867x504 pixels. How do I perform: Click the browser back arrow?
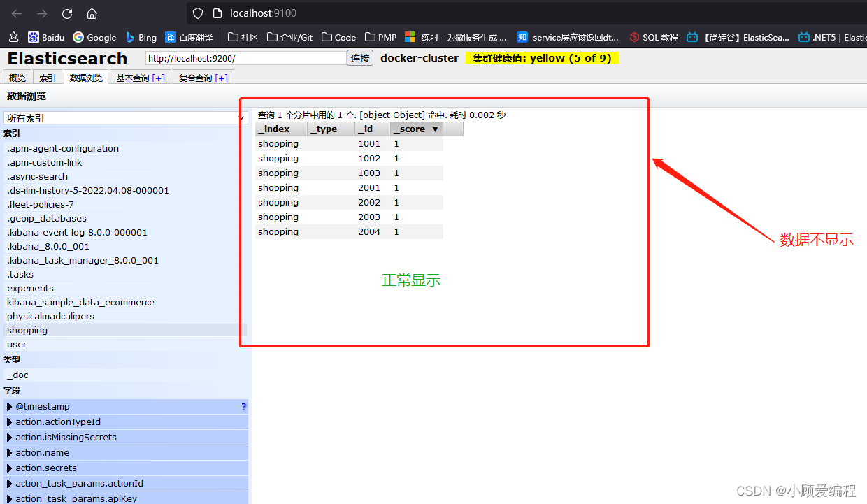17,13
